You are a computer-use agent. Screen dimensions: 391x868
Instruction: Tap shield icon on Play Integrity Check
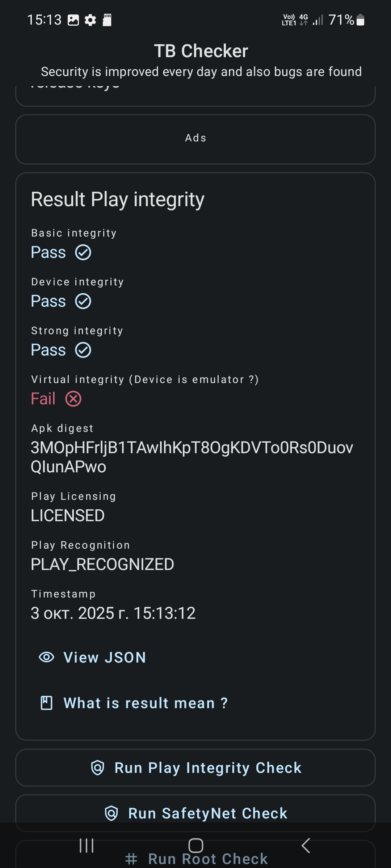[98, 767]
